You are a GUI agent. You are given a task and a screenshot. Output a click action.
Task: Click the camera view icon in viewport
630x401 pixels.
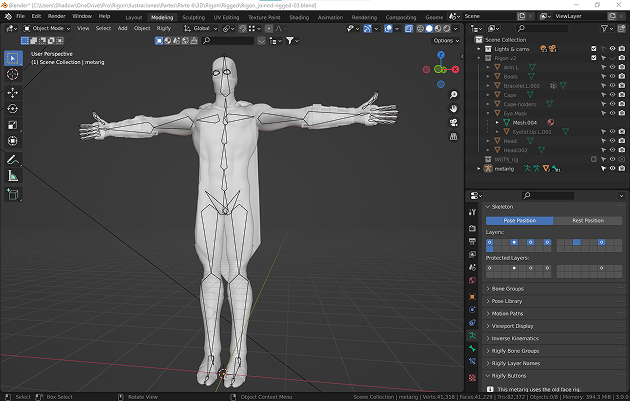(453, 124)
